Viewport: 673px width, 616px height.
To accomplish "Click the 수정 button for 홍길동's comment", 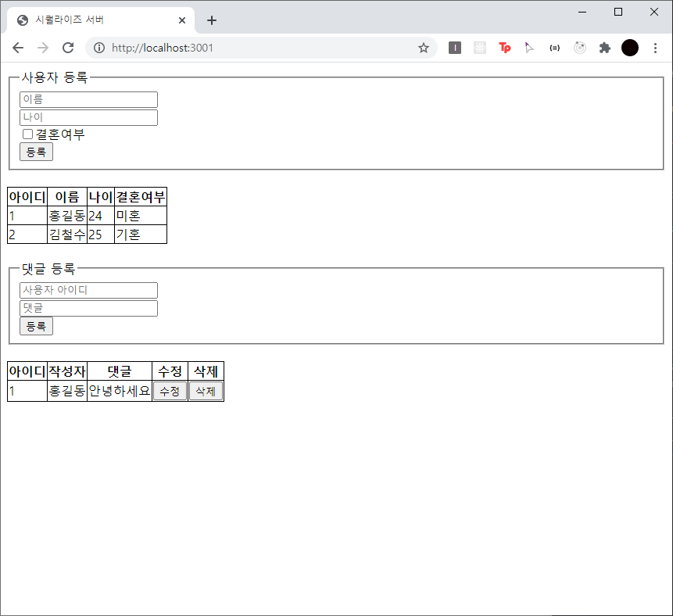I will 170,391.
